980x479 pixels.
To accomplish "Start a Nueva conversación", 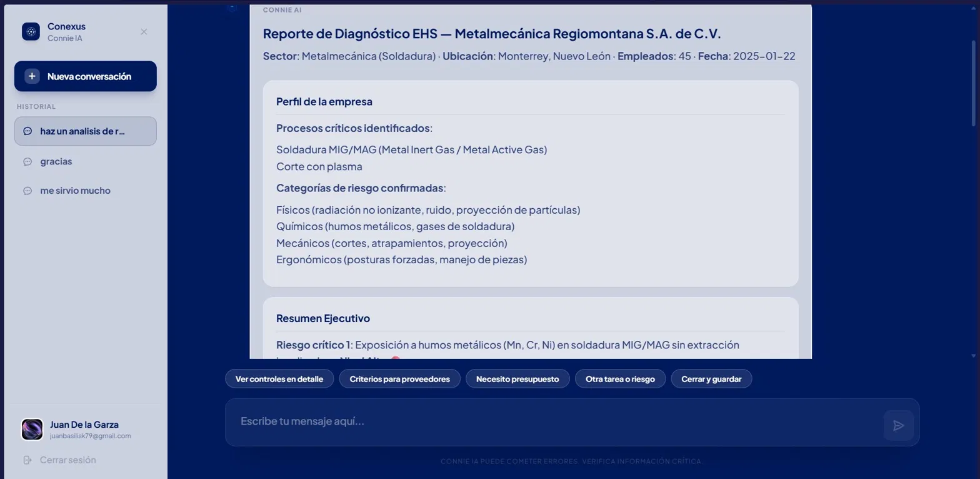I will tap(86, 76).
